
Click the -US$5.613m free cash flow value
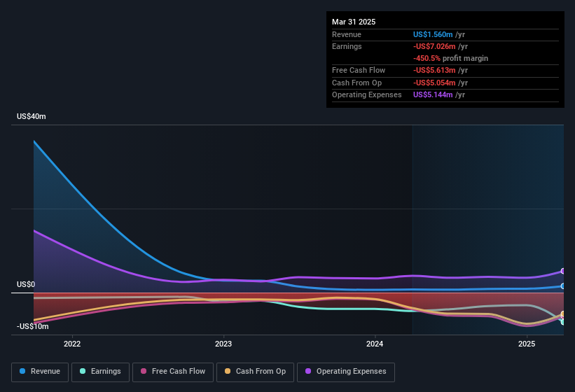point(434,70)
